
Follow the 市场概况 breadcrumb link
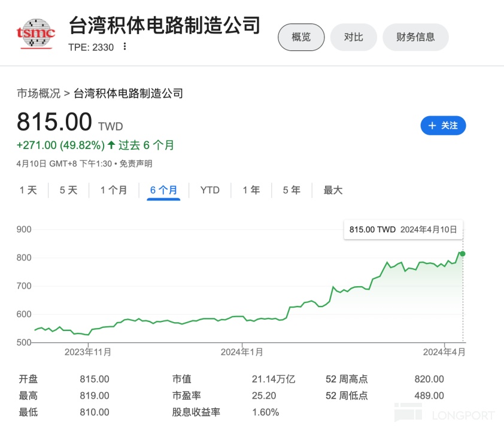point(38,93)
